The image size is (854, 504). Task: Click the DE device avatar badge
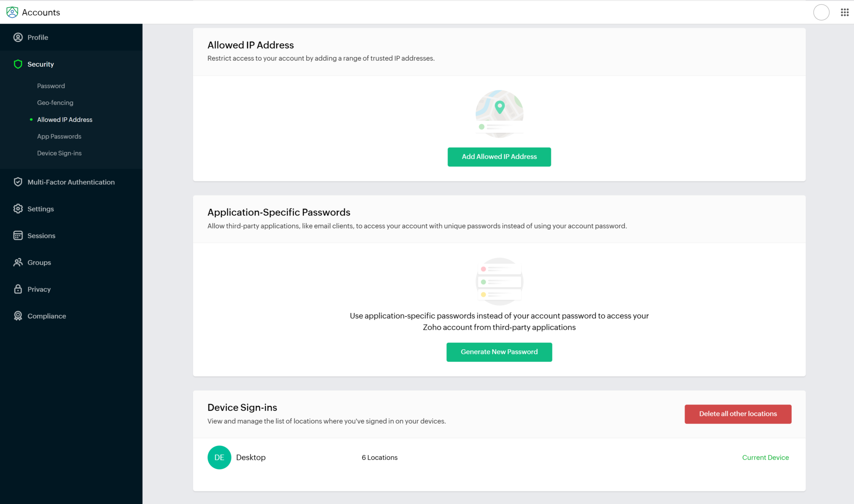tap(219, 457)
